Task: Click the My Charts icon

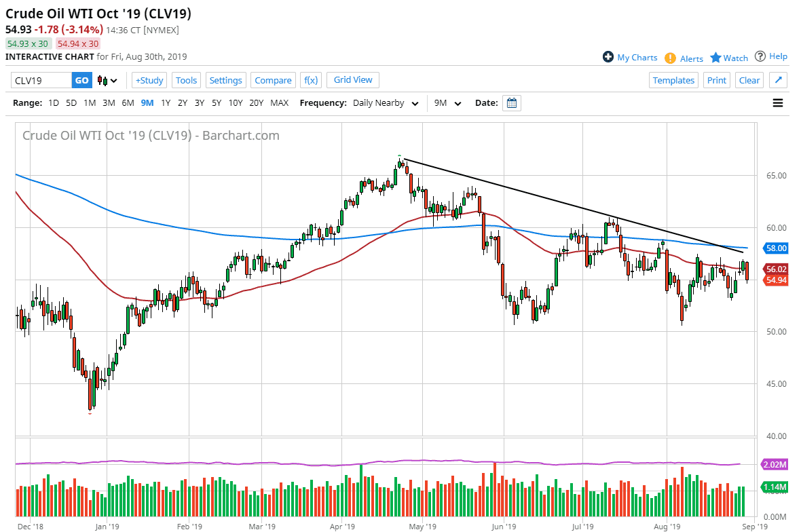Action: [608, 57]
